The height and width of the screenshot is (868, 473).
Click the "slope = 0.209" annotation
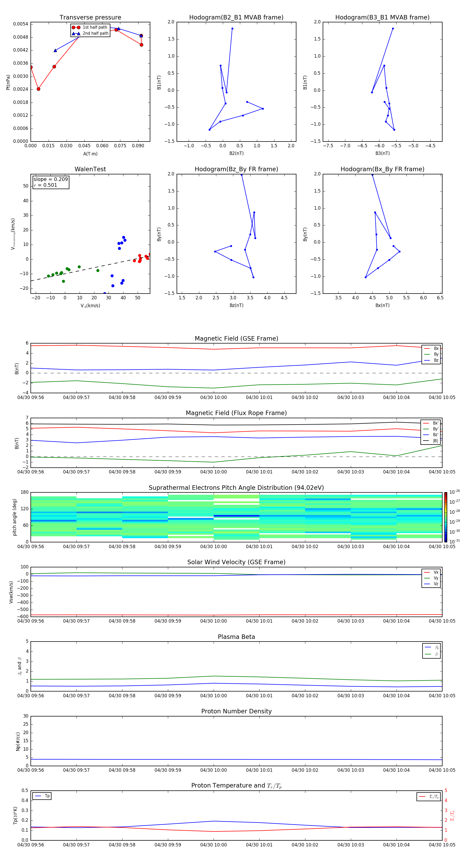point(50,179)
